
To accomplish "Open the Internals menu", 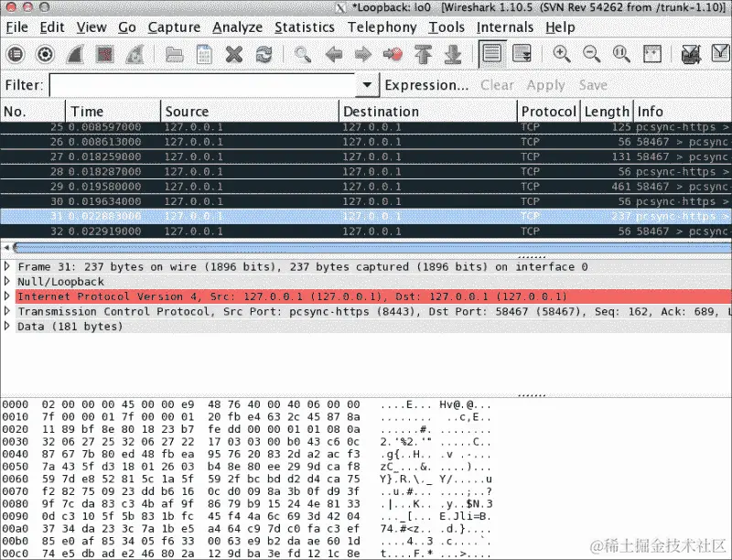I will pos(505,27).
